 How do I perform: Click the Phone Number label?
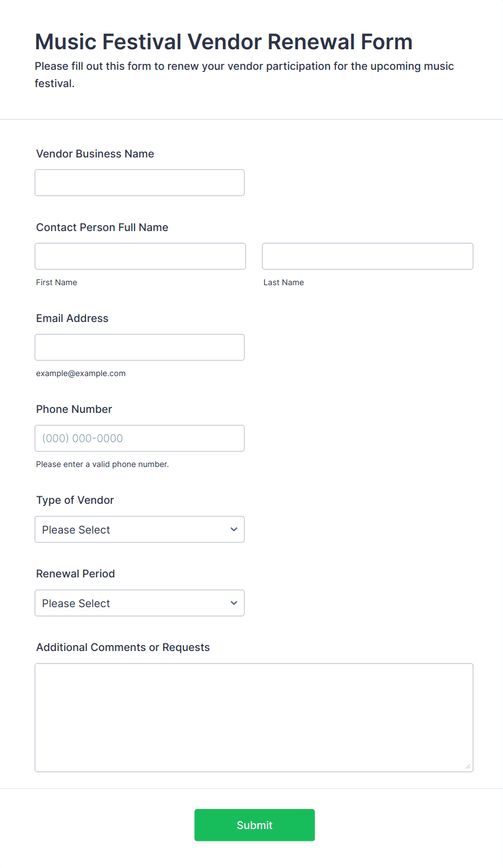pyautogui.click(x=74, y=409)
